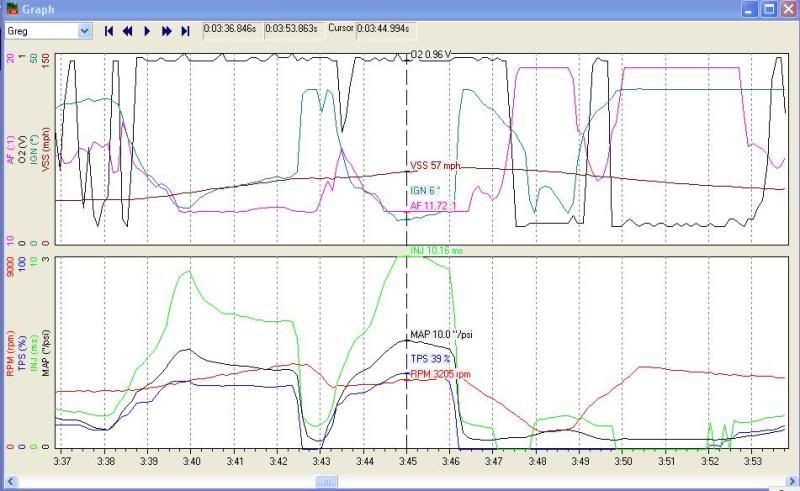Click the start time field 0:03:36.846s
Image resolution: width=800 pixels, height=491 pixels.
tap(231, 29)
